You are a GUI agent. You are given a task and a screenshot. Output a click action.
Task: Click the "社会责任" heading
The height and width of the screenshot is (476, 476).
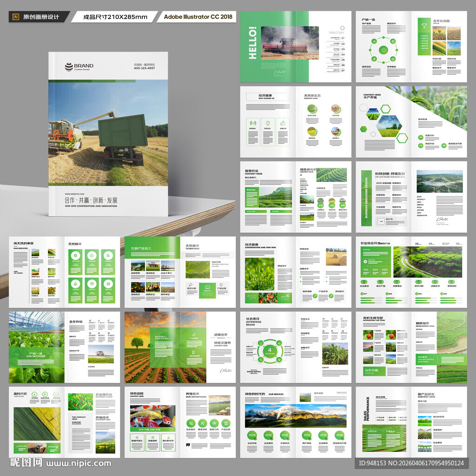coord(253,319)
